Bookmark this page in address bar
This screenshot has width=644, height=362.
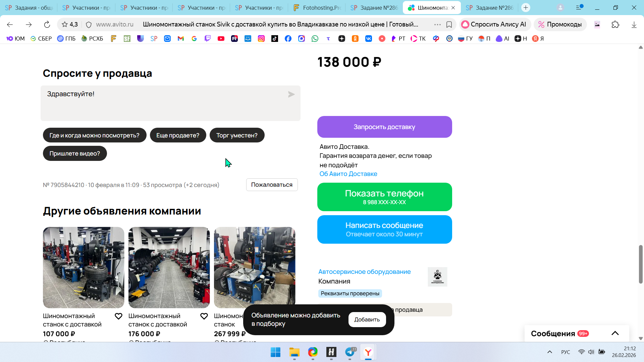[449, 24]
